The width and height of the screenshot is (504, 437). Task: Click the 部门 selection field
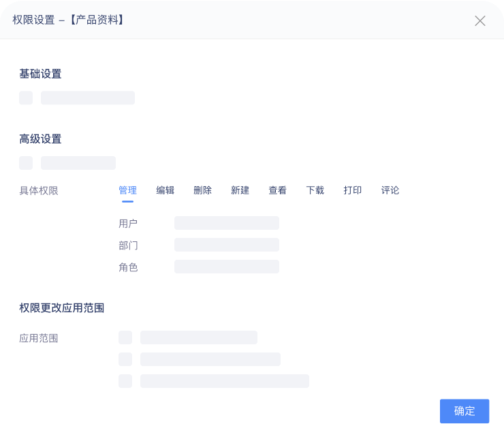coord(227,245)
